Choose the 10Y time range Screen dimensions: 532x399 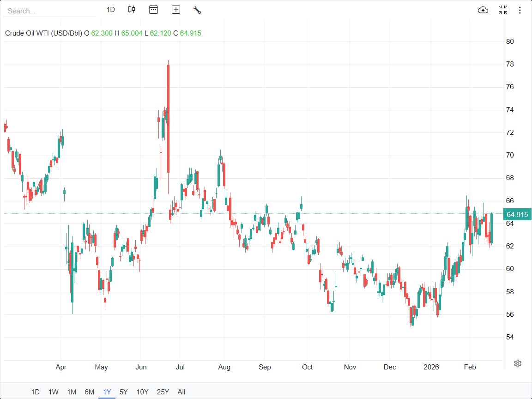(x=142, y=392)
